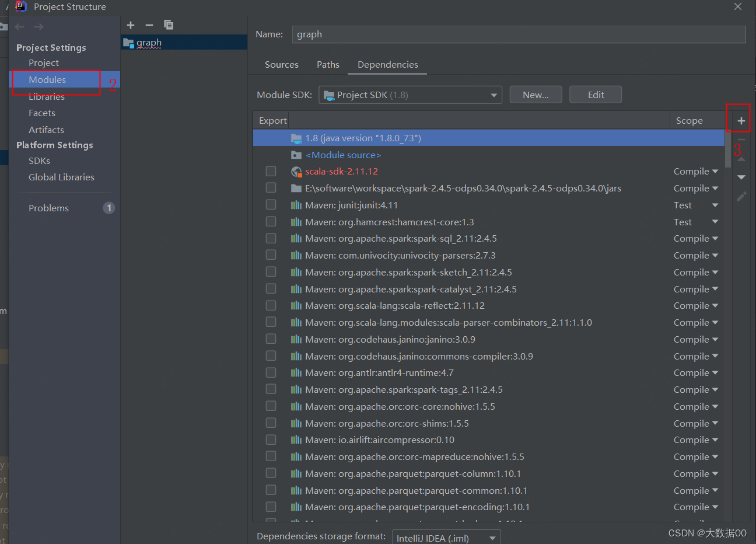Viewport: 756px width, 544px height.
Task: Toggle export checkbox for hamcrest-core:1.3
Action: click(x=271, y=222)
